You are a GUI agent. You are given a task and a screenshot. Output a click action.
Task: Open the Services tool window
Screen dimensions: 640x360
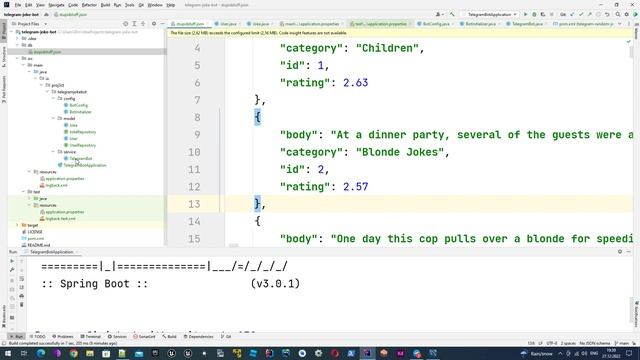117,337
